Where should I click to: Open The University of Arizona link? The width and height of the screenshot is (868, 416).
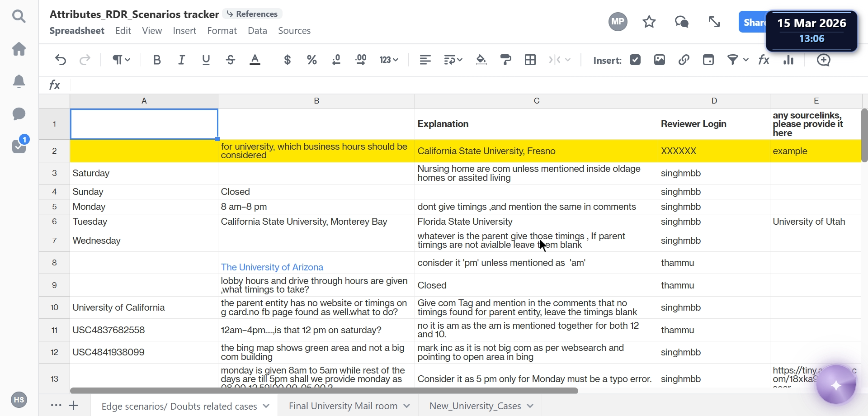[272, 267]
